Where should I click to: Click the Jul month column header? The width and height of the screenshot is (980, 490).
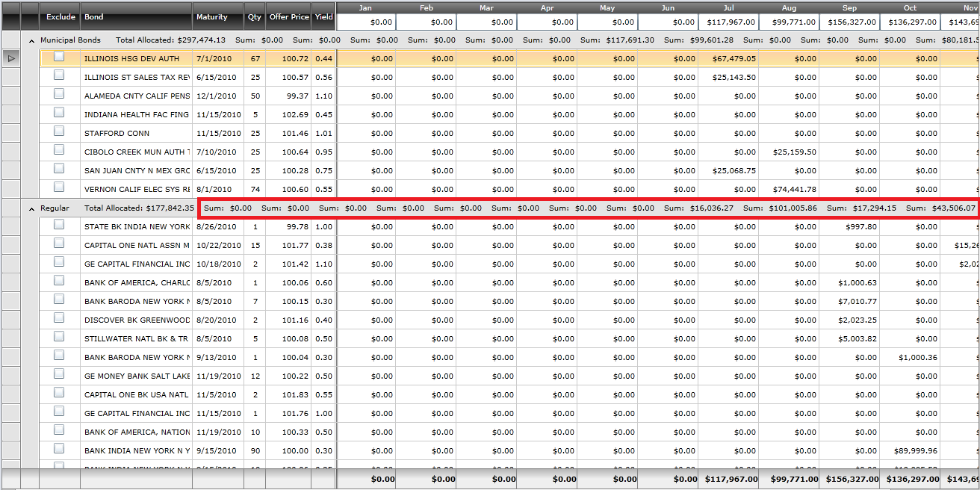pyautogui.click(x=728, y=7)
